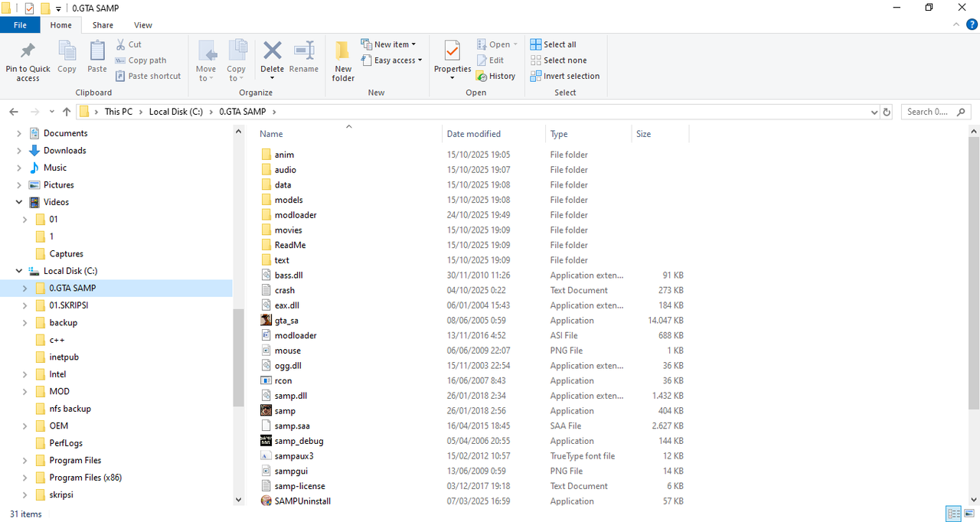Collapse the ribbon with the chevron
980x522 pixels.
957,25
